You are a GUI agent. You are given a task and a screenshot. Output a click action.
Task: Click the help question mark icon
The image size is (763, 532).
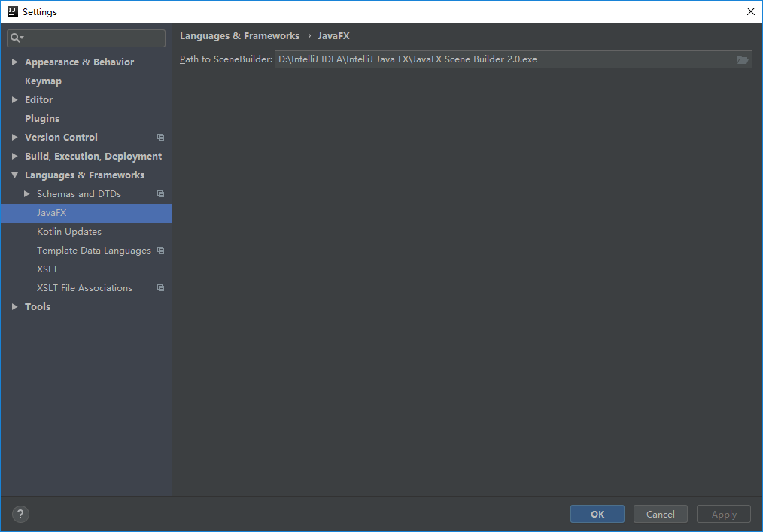pos(20,514)
